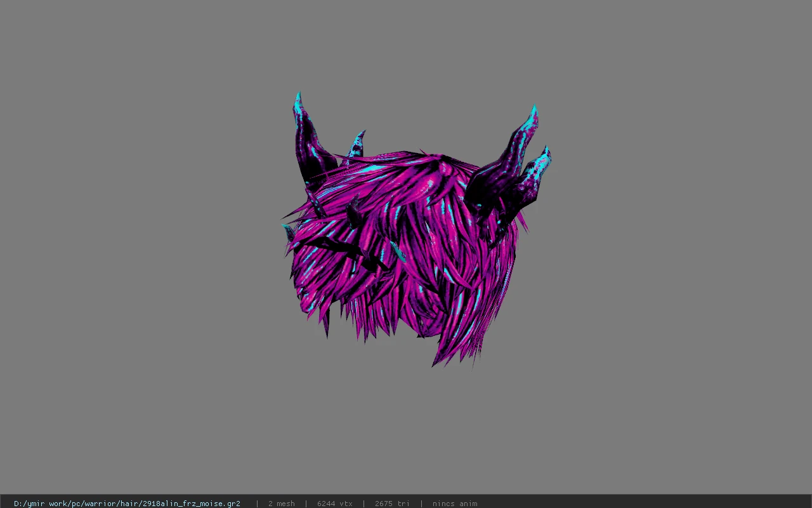Click the "nincs anim" animation status

pyautogui.click(x=455, y=504)
